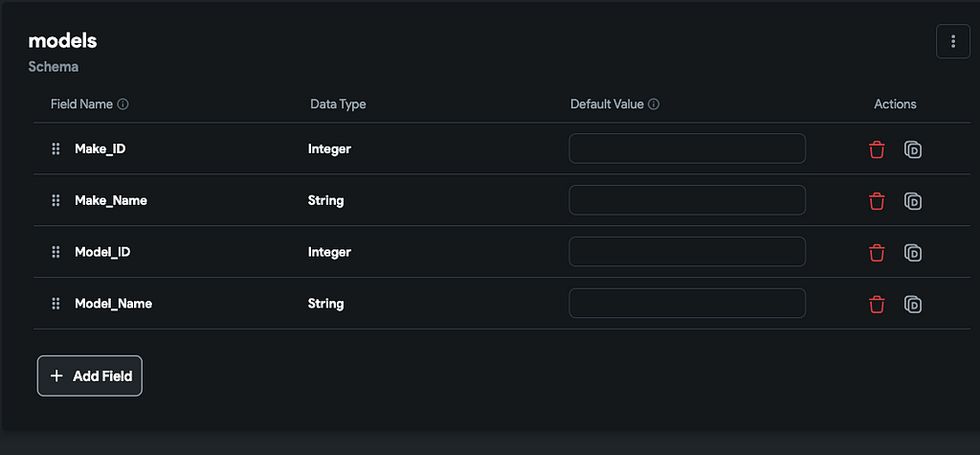Image resolution: width=980 pixels, height=455 pixels.
Task: Click the Default Value info icon
Action: pos(654,104)
